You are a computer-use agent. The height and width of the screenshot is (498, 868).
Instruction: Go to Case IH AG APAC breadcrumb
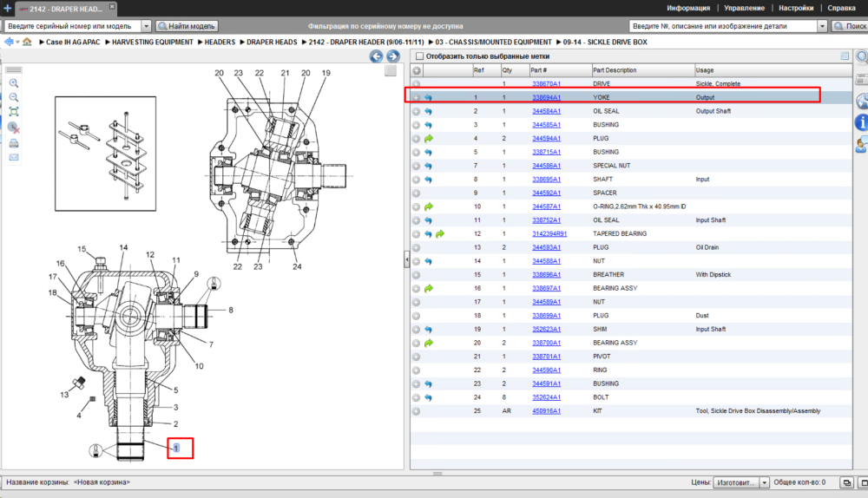click(73, 42)
